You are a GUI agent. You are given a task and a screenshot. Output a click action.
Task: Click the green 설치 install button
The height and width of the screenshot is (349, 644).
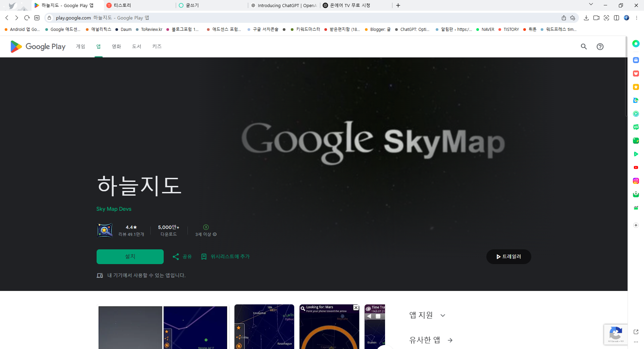(x=130, y=257)
